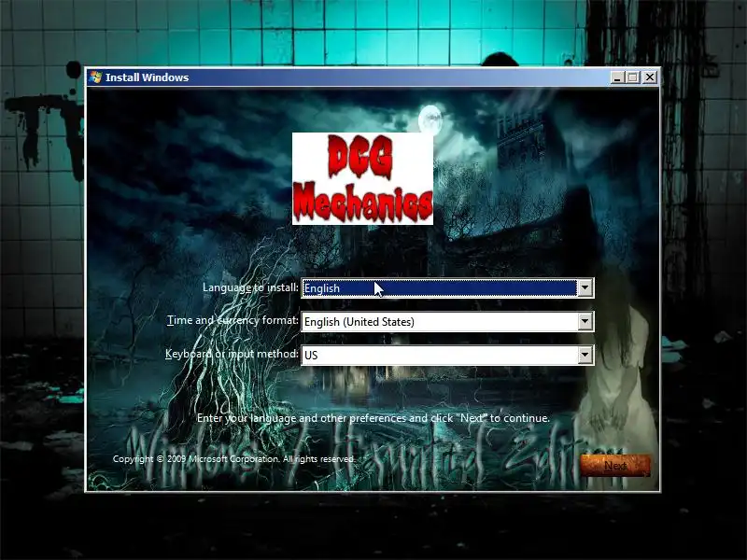
Task: Click the Windows flag icon in title bar
Action: (x=95, y=77)
